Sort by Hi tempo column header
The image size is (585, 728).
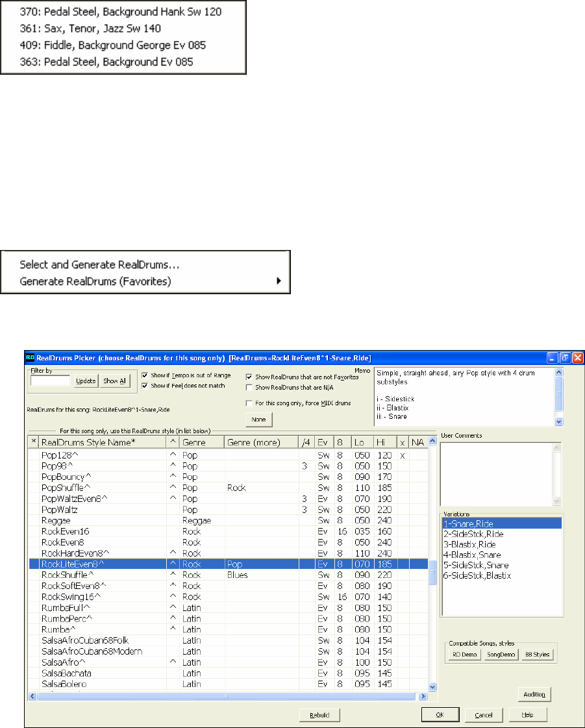(386, 442)
